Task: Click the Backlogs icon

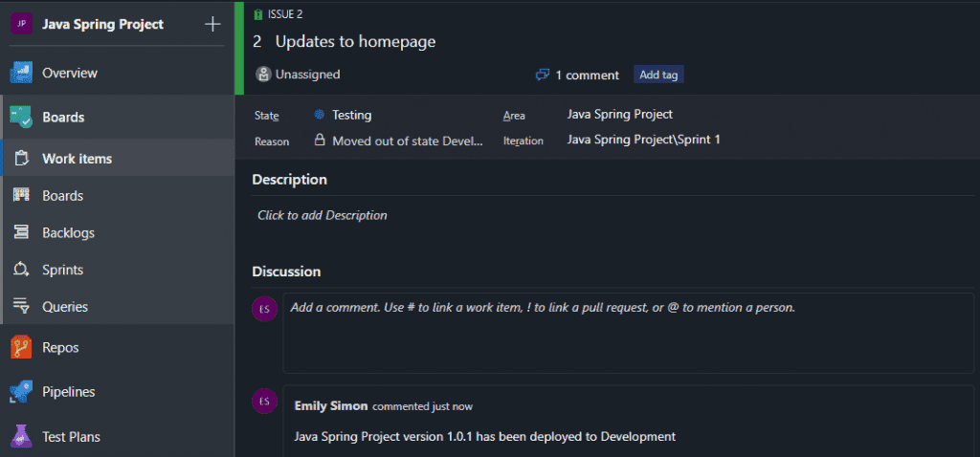Action: tap(21, 232)
